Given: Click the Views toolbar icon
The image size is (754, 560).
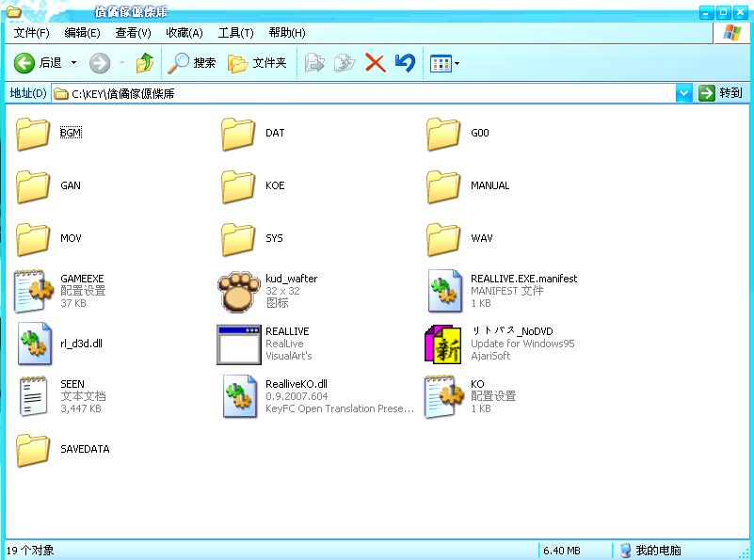Looking at the screenshot, I should [441, 63].
